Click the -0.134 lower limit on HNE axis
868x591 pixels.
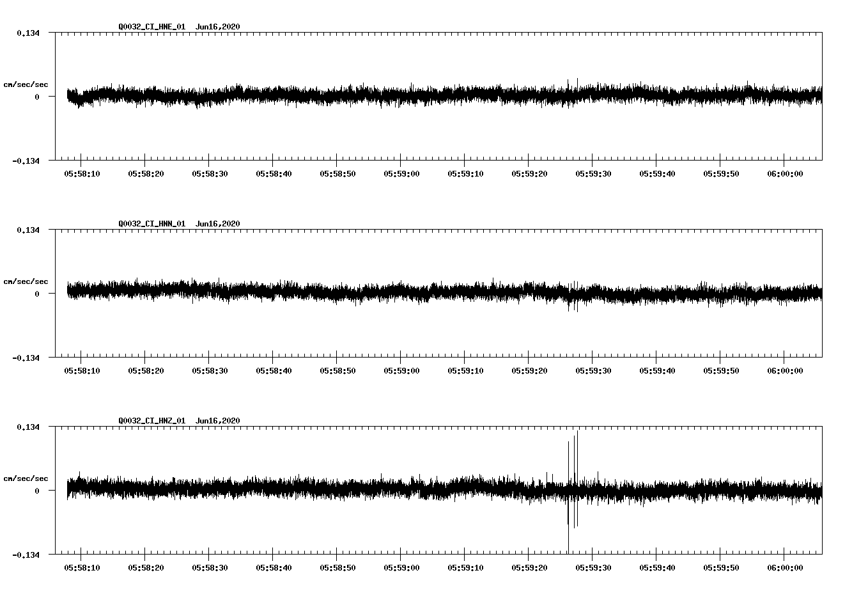click(26, 161)
